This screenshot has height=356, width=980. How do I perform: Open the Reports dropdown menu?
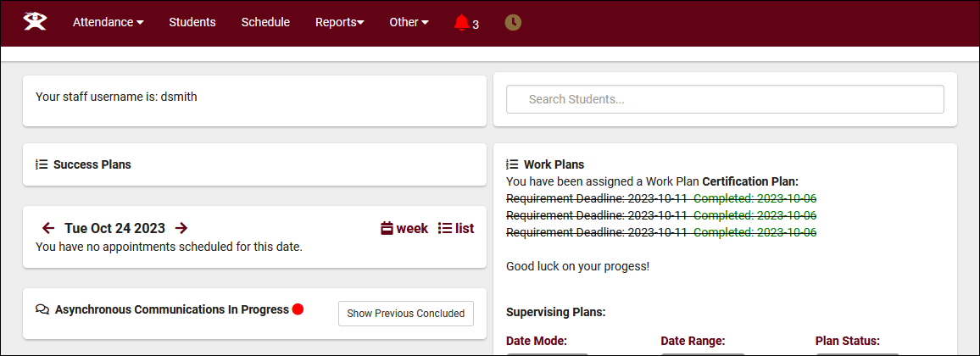(339, 23)
